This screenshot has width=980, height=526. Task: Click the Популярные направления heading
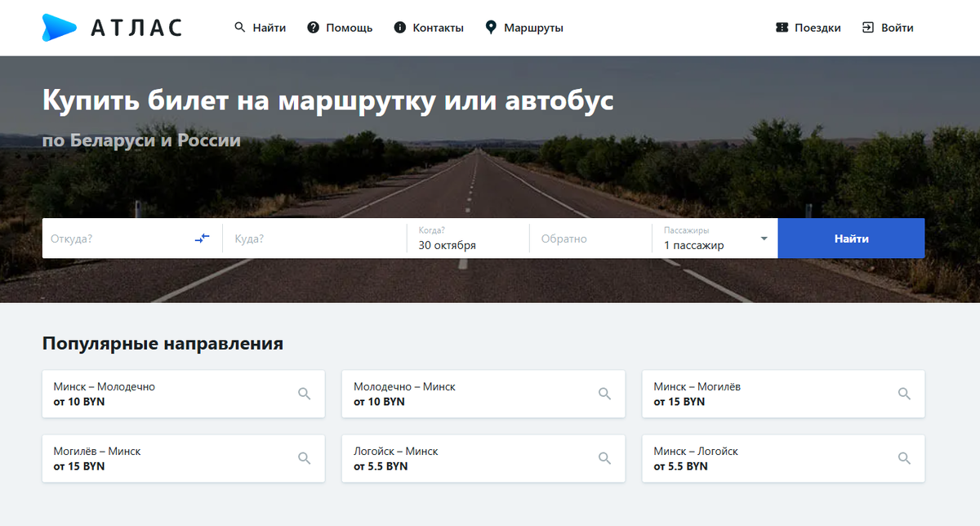163,344
